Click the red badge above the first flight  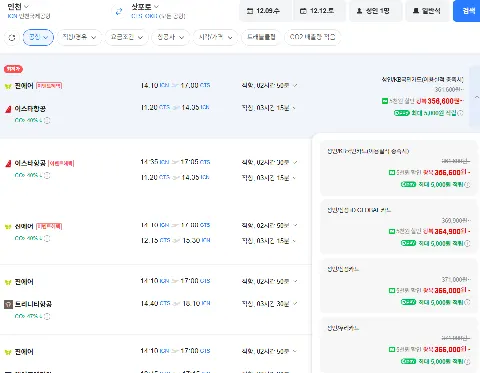click(13, 69)
